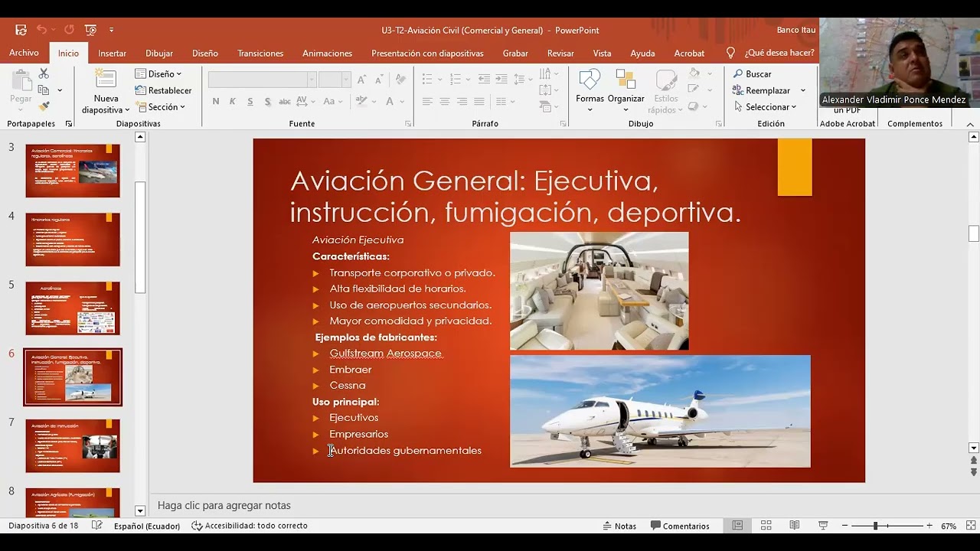980x551 pixels.
Task: Click the font color button
Action: point(390,101)
